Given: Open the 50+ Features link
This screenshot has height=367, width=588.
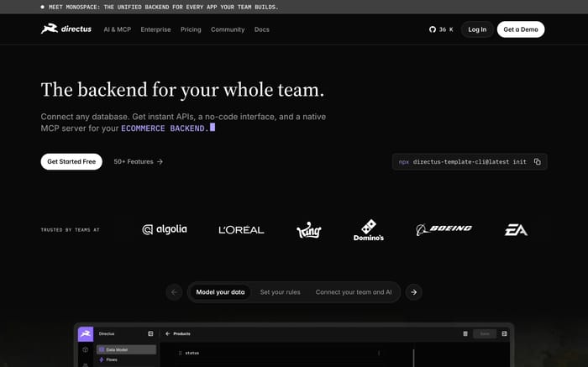Looking at the screenshot, I should tap(139, 161).
